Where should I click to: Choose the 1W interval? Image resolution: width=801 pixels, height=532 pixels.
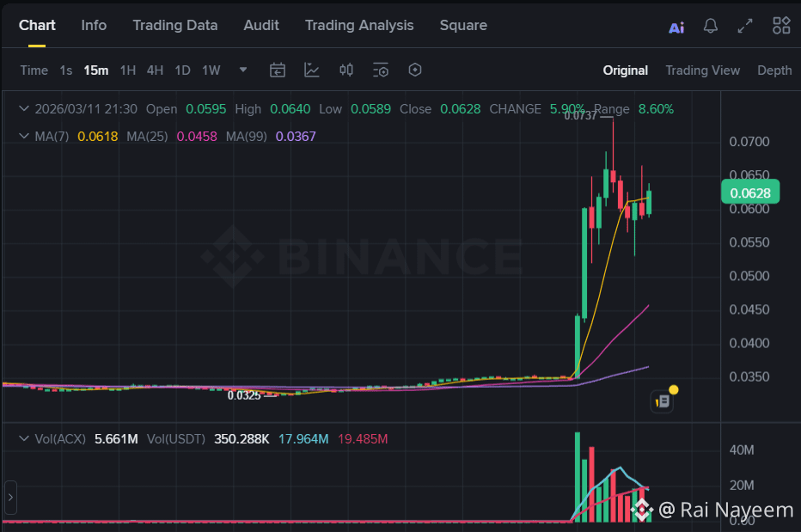pyautogui.click(x=211, y=70)
